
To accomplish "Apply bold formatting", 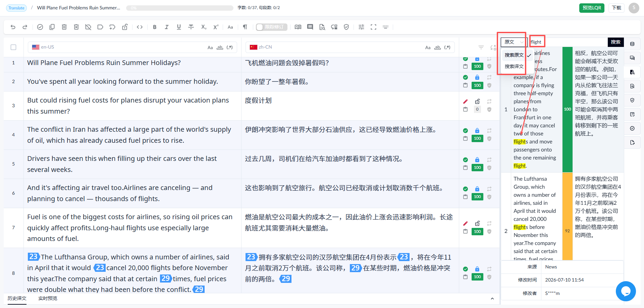I will tap(155, 27).
